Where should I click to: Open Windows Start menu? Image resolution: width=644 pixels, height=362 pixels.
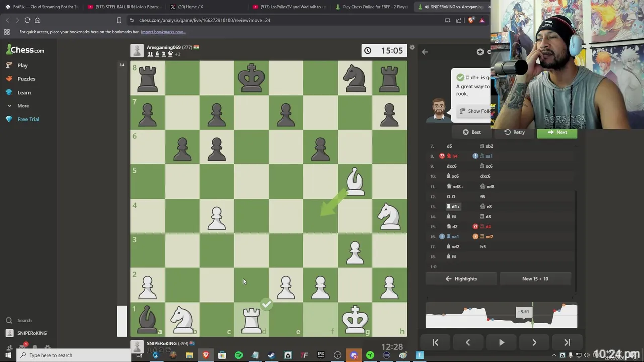pos(9,355)
